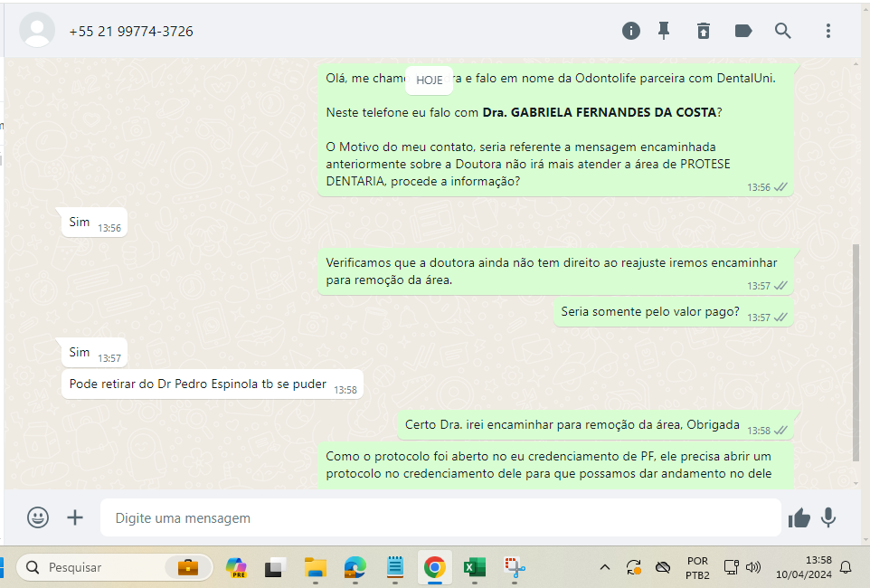Viewport: 870px width, 588px height.
Task: Switch to Google Chrome in taskbar
Action: click(x=434, y=567)
